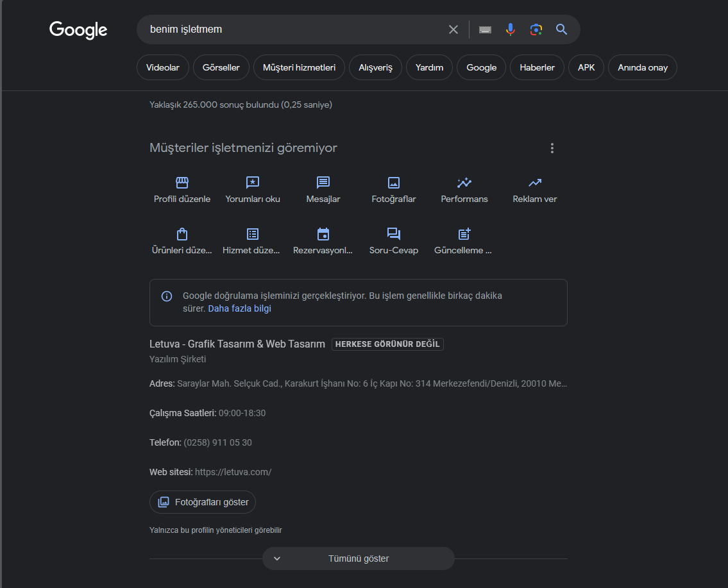Click the info icon in verification notice
Image resolution: width=728 pixels, height=588 pixels.
click(167, 296)
